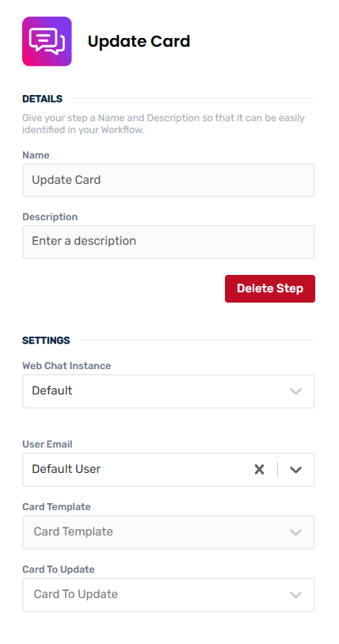Image resolution: width=339 pixels, height=644 pixels.
Task: Clear the Default User selection with X
Action: 259,470
